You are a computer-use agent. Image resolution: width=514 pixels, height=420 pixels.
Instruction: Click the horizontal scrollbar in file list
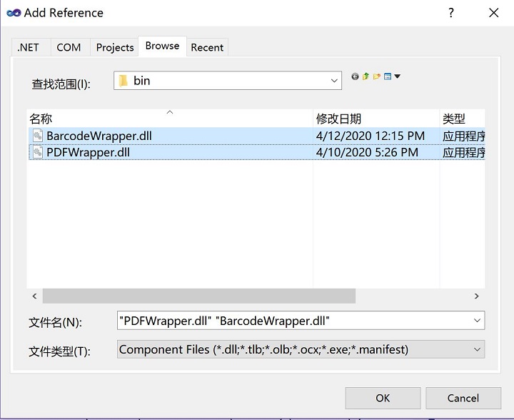point(198,296)
